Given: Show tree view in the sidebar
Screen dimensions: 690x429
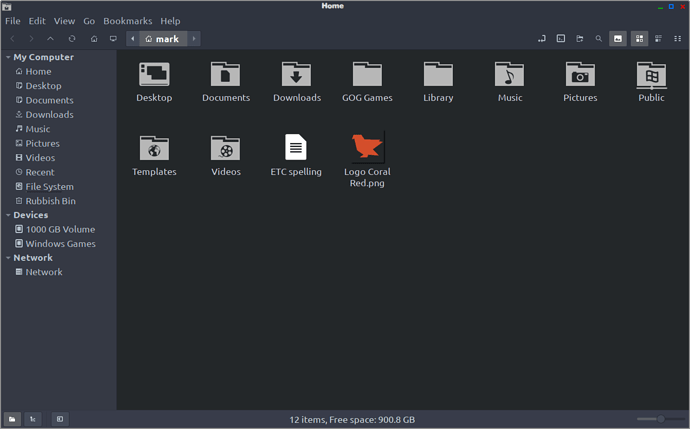Looking at the screenshot, I should coord(33,419).
